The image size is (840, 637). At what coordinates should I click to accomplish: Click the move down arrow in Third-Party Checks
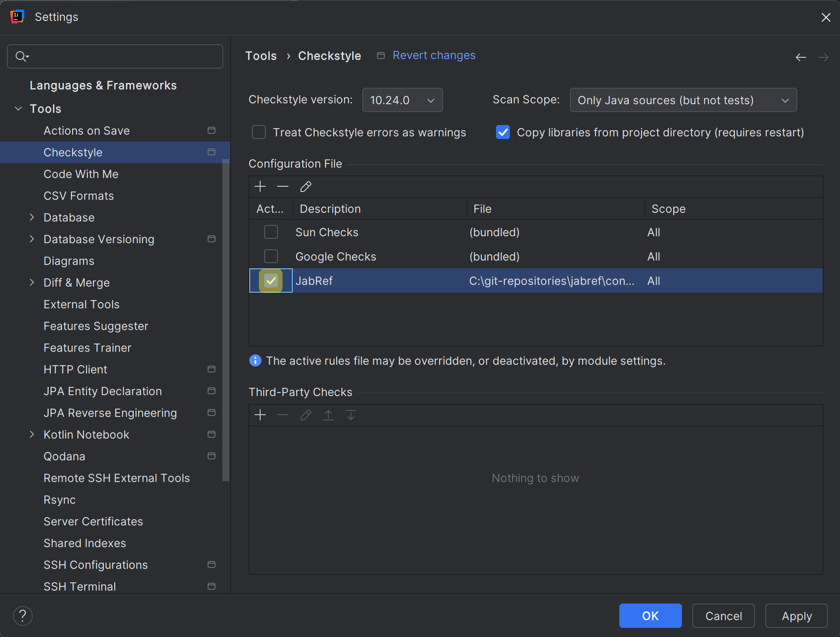pyautogui.click(x=351, y=415)
